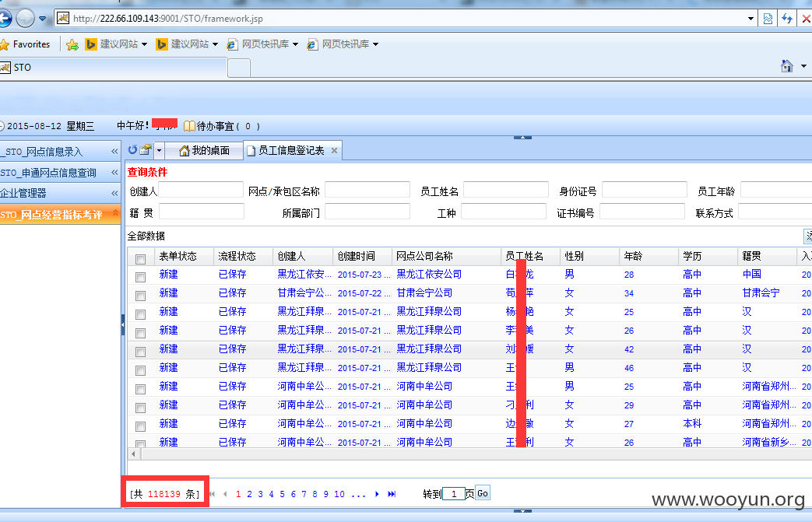Go to page 2 in pagination

[x=249, y=494]
